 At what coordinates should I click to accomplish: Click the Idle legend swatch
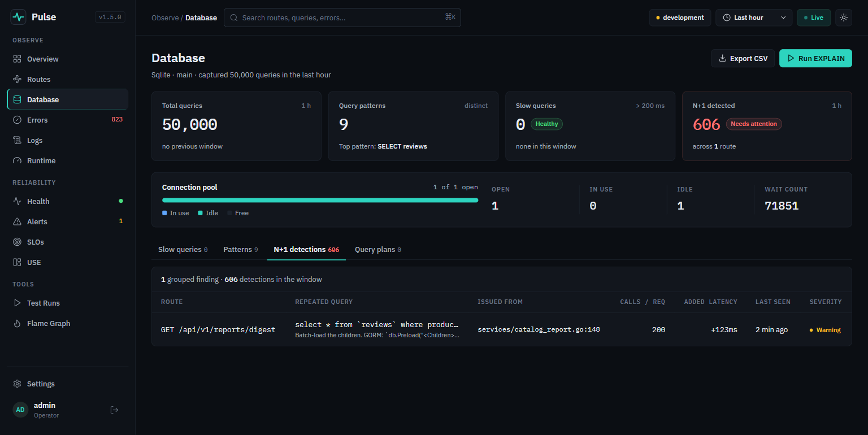200,213
